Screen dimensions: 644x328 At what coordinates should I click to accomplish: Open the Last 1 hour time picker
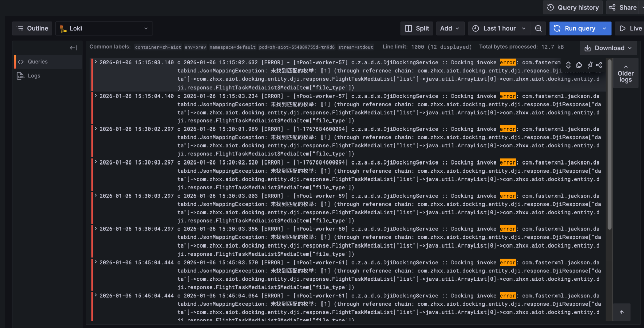click(x=499, y=29)
